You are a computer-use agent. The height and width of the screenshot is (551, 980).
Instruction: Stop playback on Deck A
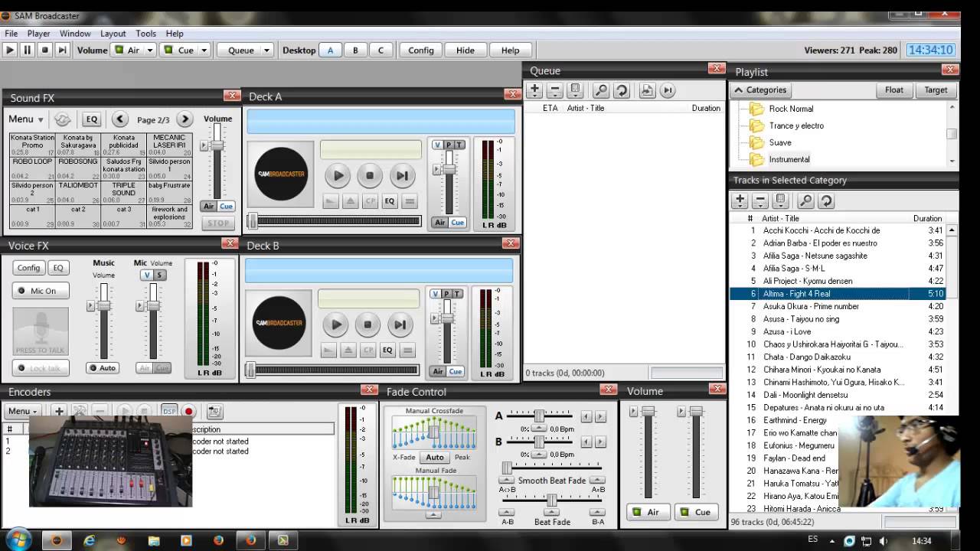coord(370,175)
